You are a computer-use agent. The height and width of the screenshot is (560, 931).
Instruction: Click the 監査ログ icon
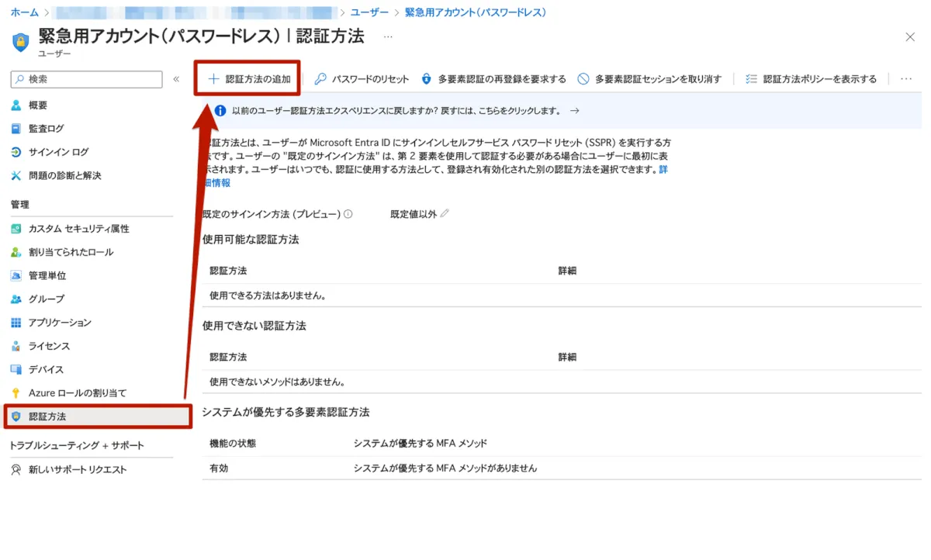pyautogui.click(x=16, y=129)
